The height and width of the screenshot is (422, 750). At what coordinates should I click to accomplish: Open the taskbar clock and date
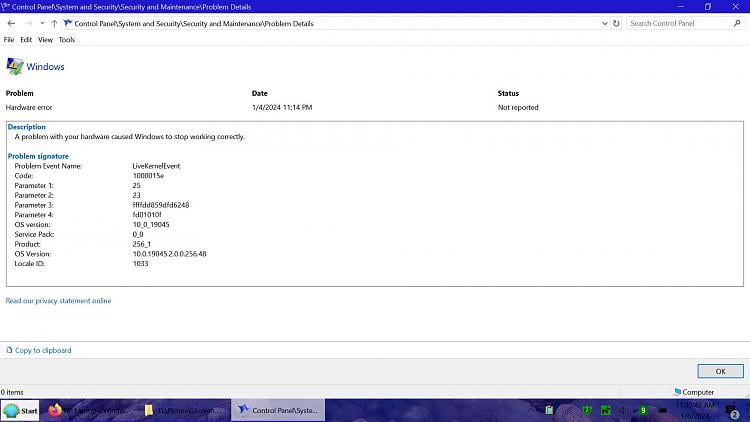click(x=695, y=411)
